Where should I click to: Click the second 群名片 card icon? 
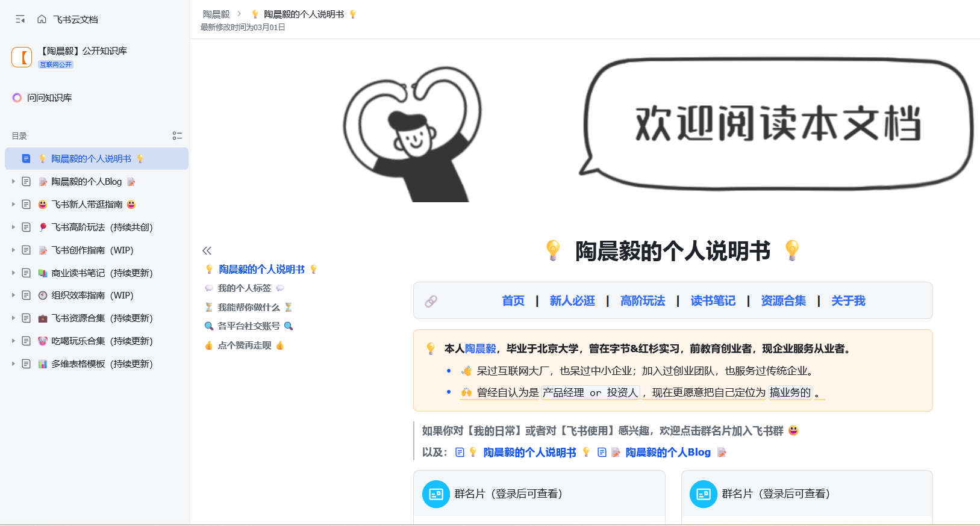pos(704,494)
